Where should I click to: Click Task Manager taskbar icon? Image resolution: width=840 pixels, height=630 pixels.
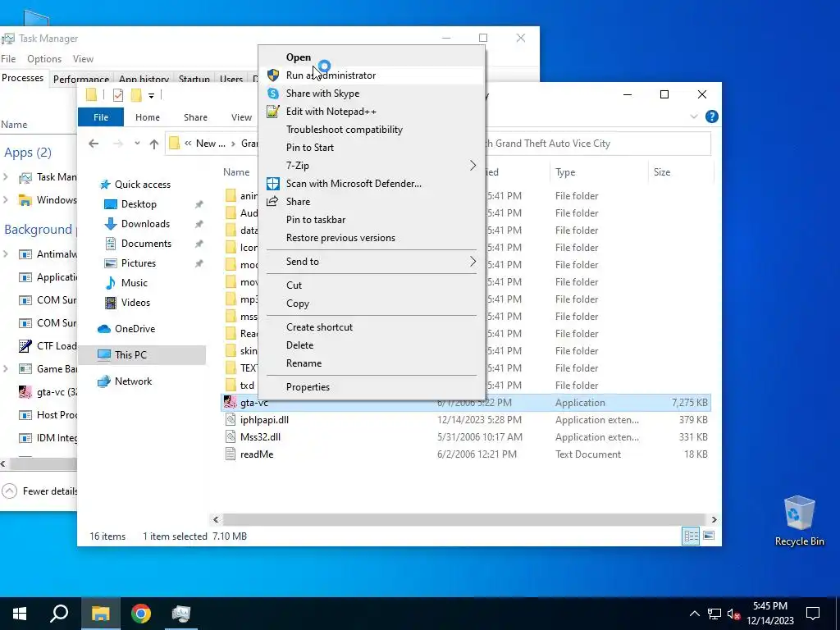(x=181, y=614)
